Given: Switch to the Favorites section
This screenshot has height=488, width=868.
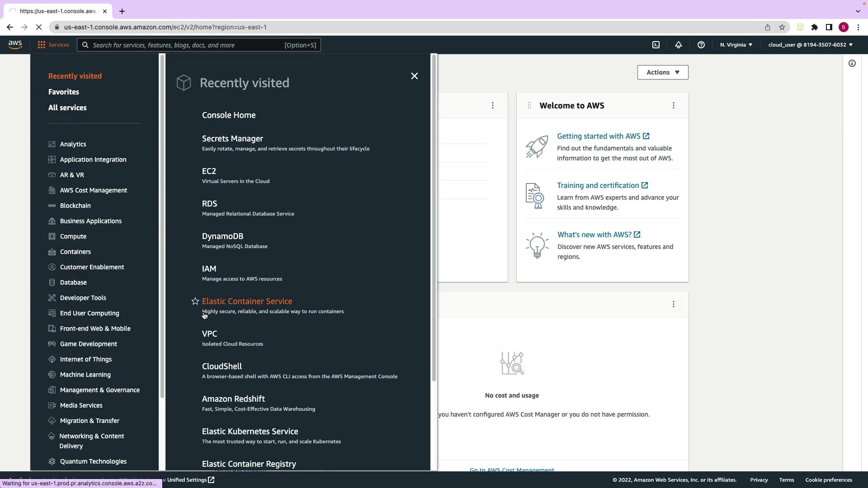Looking at the screenshot, I should [x=64, y=92].
